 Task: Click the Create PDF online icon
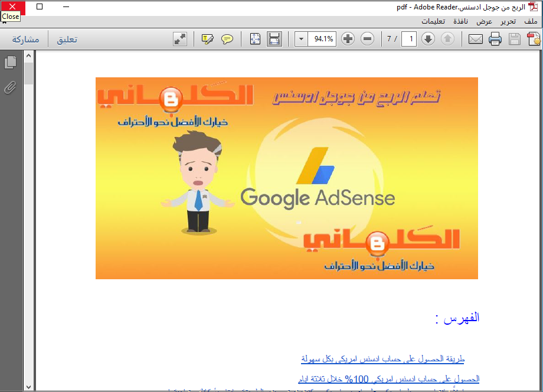534,39
